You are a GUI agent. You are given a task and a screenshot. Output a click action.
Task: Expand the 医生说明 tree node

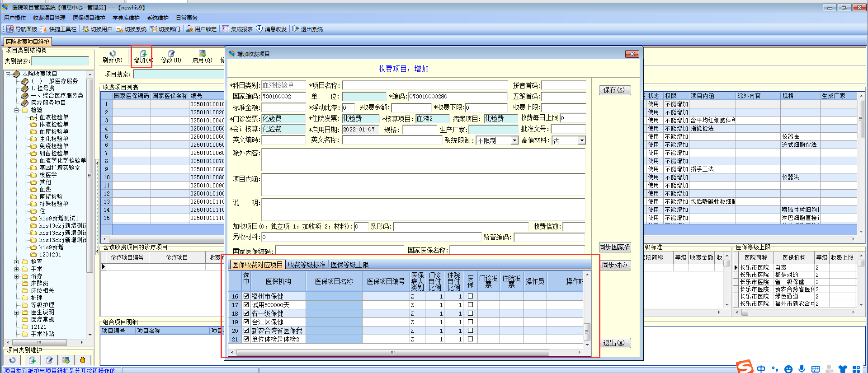(x=17, y=312)
